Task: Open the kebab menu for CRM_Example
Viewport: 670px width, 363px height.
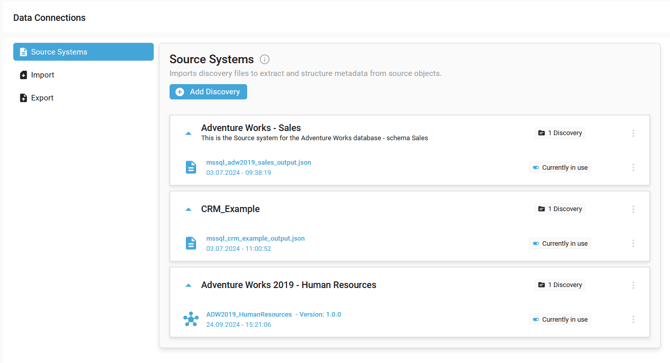Action: 633,209
